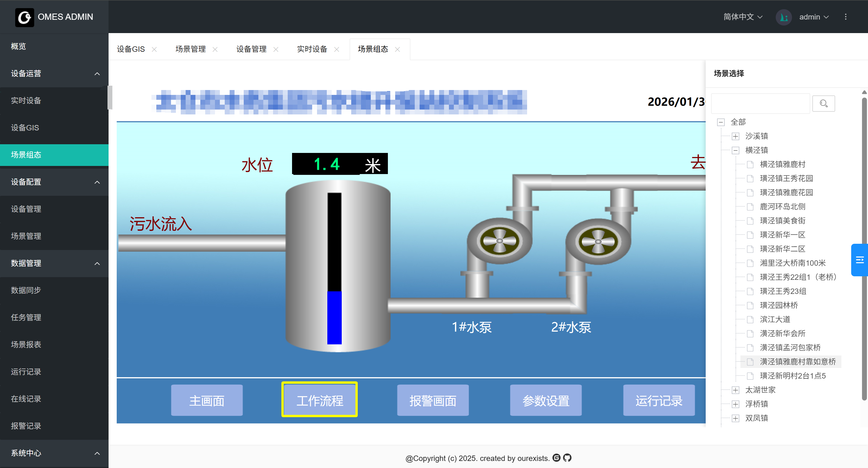Click the scene search input field
The height and width of the screenshot is (468, 868).
760,103
